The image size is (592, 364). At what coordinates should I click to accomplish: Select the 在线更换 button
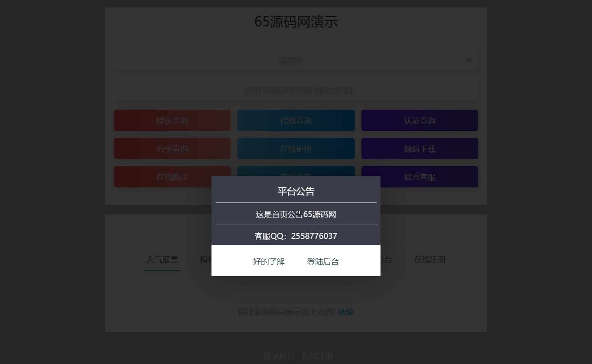pos(296,149)
